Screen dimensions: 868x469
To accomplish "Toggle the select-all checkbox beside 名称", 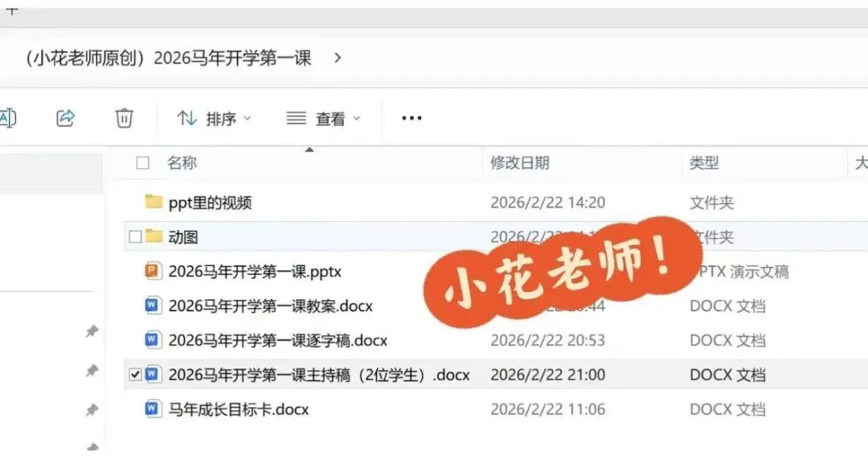I will point(143,163).
